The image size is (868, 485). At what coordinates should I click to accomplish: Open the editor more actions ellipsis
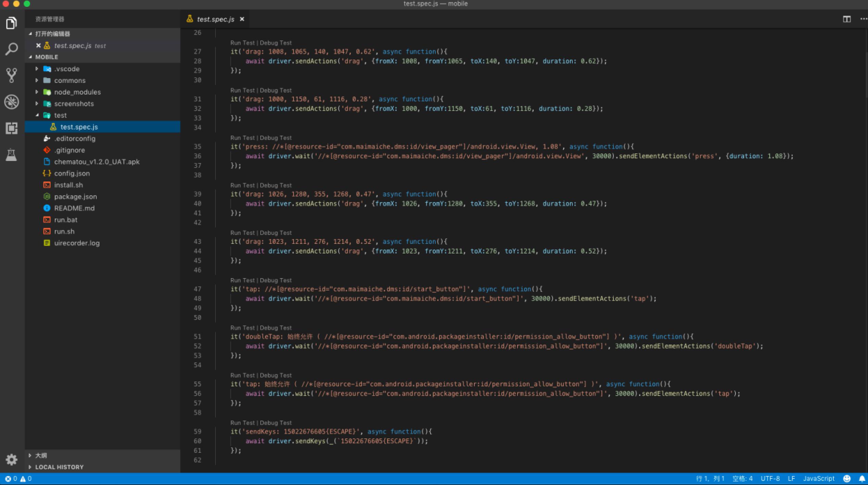[864, 19]
